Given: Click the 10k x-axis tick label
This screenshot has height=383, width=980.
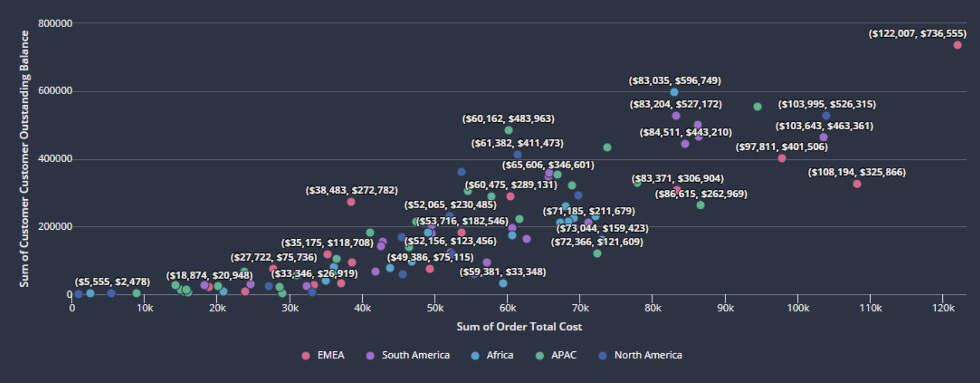Looking at the screenshot, I should 145,308.
